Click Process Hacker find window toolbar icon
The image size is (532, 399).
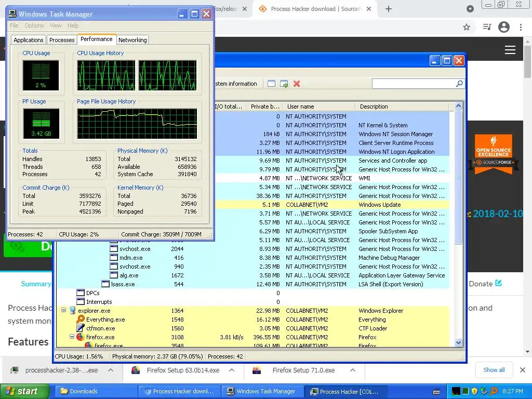[271, 84]
